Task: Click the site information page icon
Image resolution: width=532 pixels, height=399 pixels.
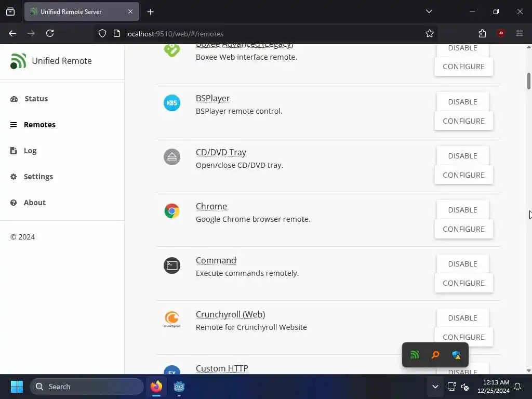Action: click(x=117, y=33)
